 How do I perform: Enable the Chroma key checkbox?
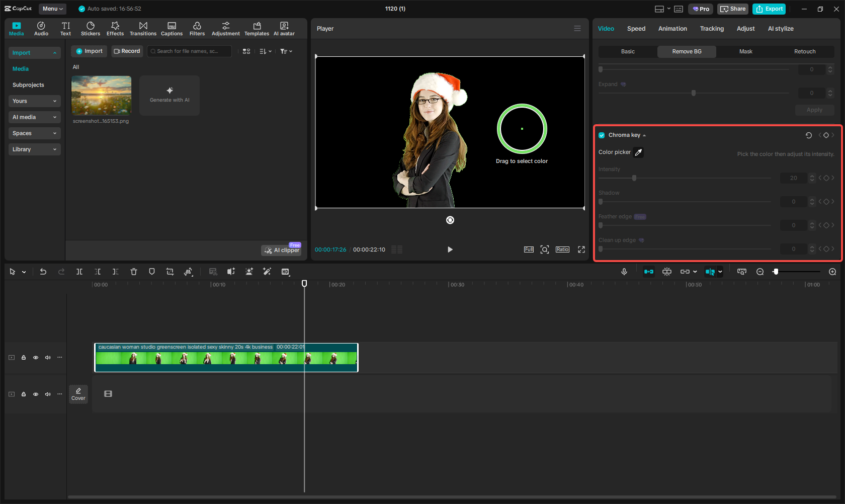point(601,135)
